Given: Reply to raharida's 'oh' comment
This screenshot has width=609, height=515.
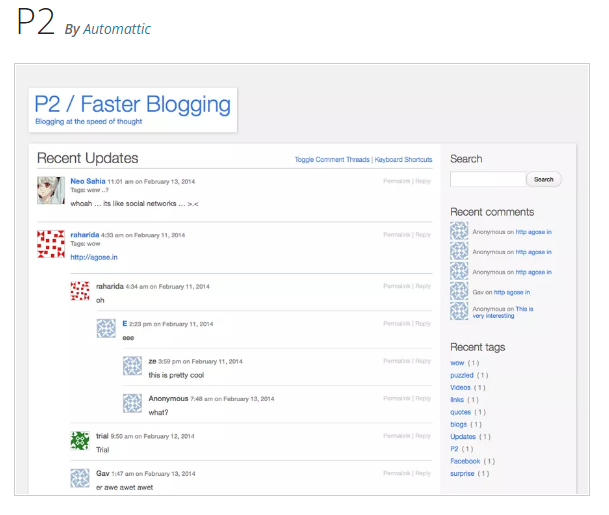Looking at the screenshot, I should point(423,286).
